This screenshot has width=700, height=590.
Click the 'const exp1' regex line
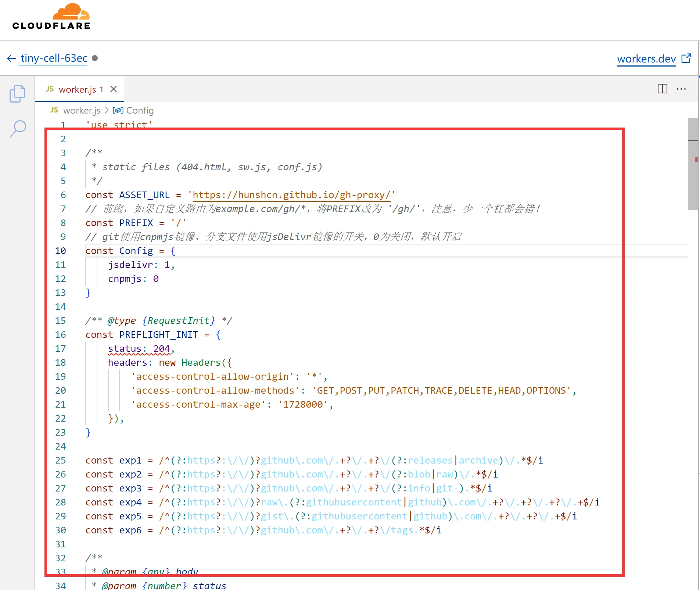(314, 460)
